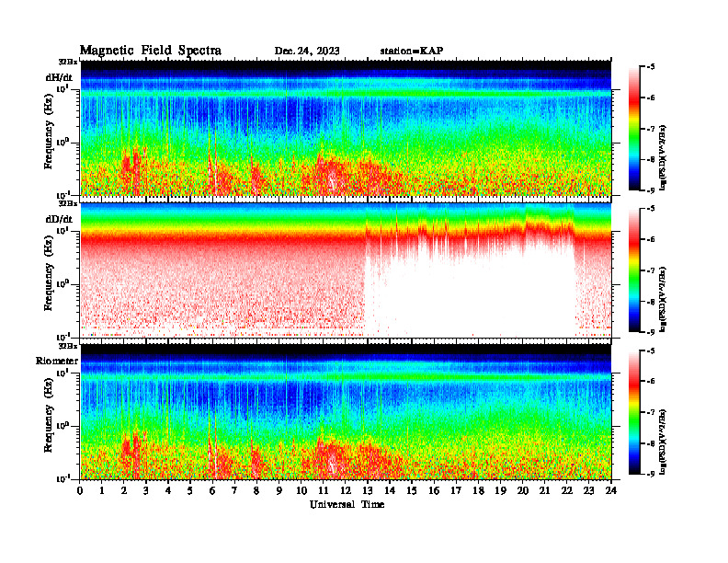Click hour "6" on the time axis
Screen dimensions: 728x563
point(212,490)
